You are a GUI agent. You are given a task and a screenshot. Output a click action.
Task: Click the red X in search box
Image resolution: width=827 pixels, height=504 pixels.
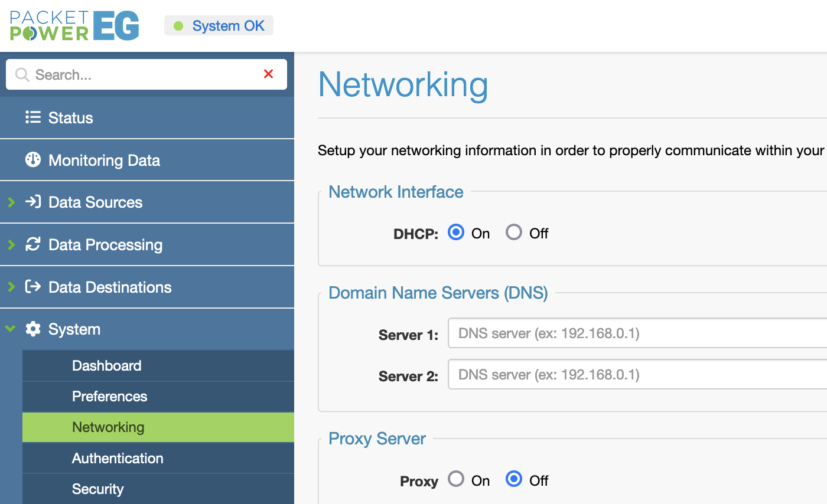pos(268,74)
